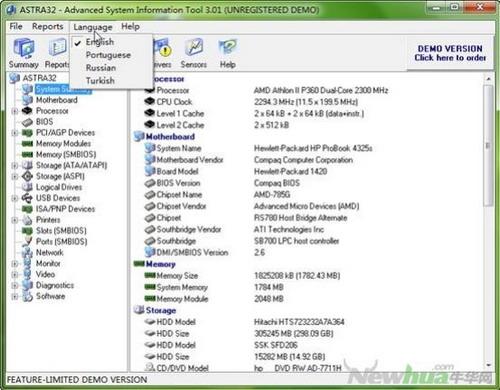Image resolution: width=500 pixels, height=390 pixels.
Task: Expand the Monitor node
Action: click(15, 264)
